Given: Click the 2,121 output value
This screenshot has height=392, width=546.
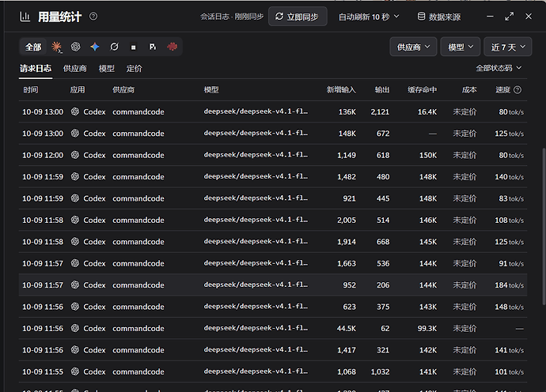Looking at the screenshot, I should pos(380,112).
